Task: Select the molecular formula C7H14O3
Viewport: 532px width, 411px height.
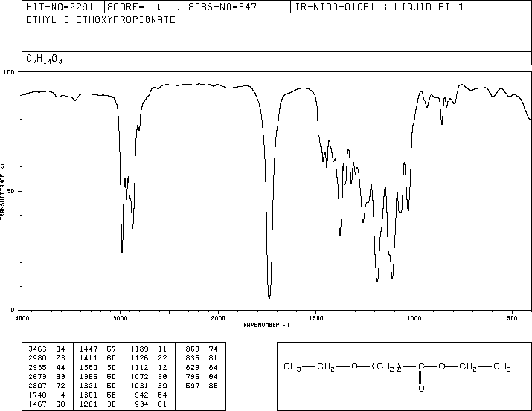Action: click(x=44, y=59)
